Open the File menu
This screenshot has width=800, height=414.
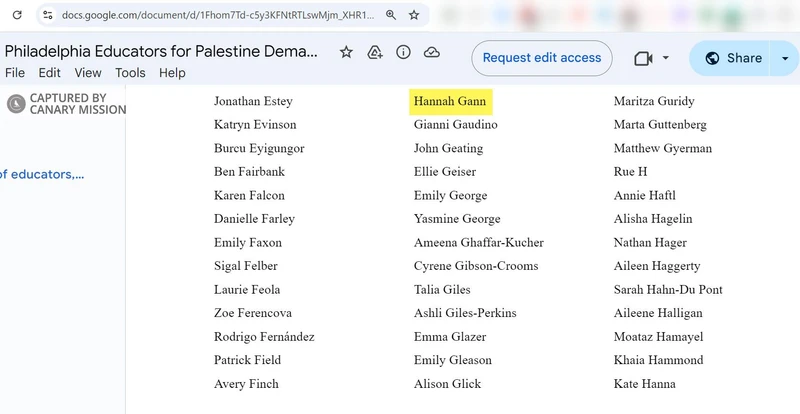15,73
